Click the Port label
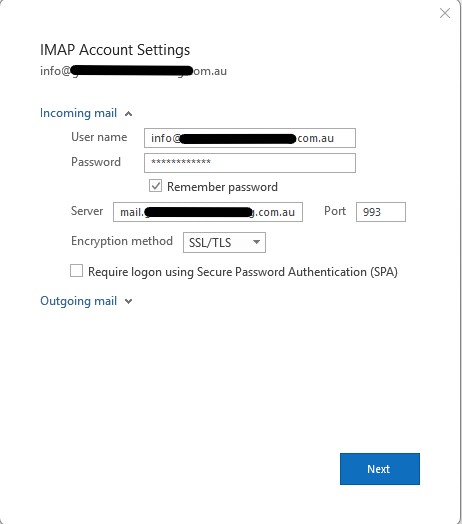Screen dimensions: 462x524 (335, 211)
